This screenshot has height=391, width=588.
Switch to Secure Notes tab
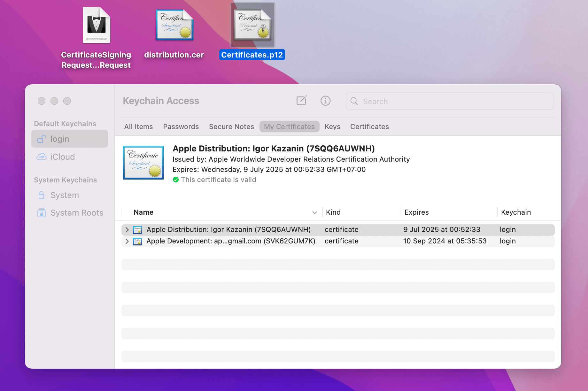pos(231,126)
